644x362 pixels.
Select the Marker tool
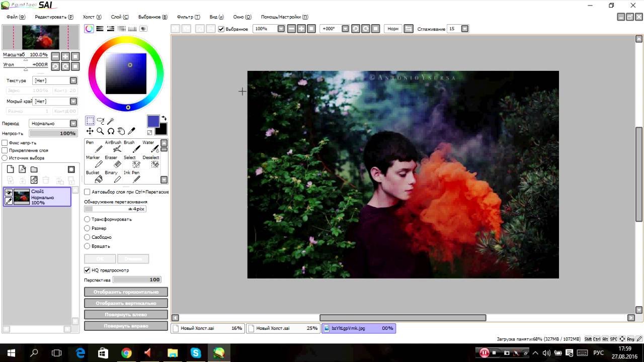(x=94, y=161)
